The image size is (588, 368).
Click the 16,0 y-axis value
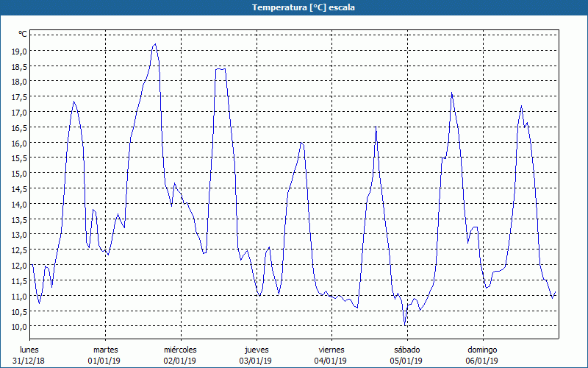point(19,144)
